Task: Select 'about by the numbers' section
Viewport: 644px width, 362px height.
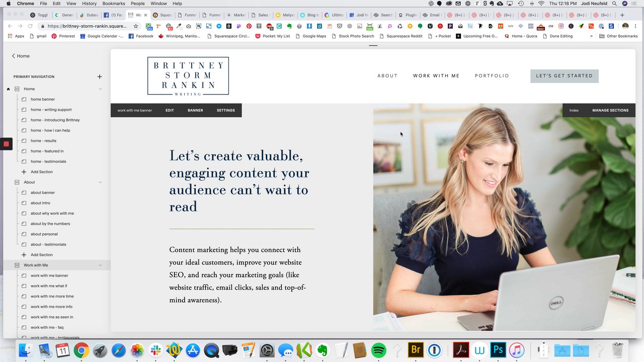Action: 50,224
